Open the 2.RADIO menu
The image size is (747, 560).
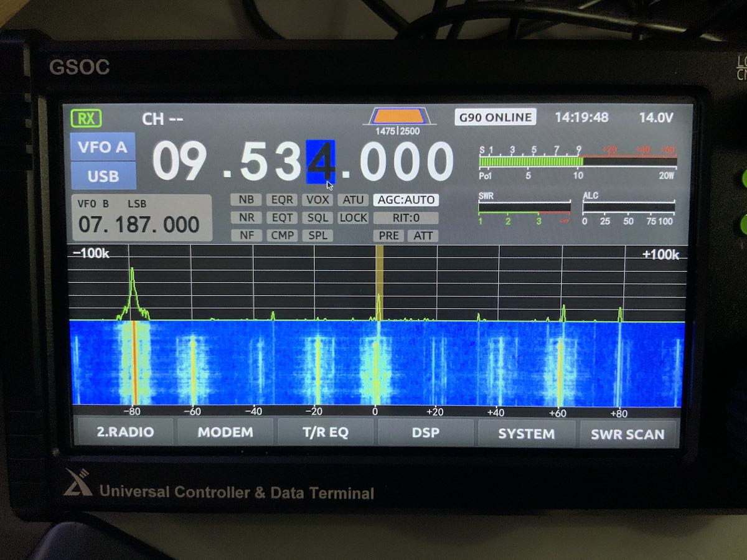125,432
